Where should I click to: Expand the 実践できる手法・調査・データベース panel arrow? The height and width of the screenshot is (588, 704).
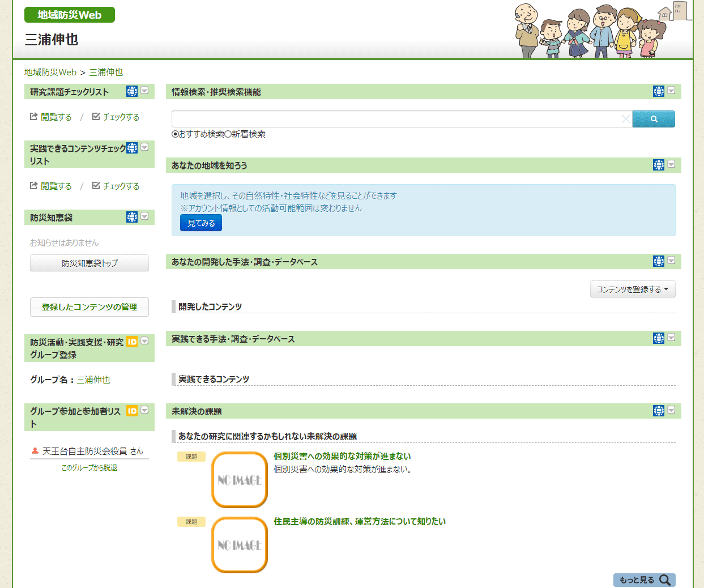pos(671,338)
